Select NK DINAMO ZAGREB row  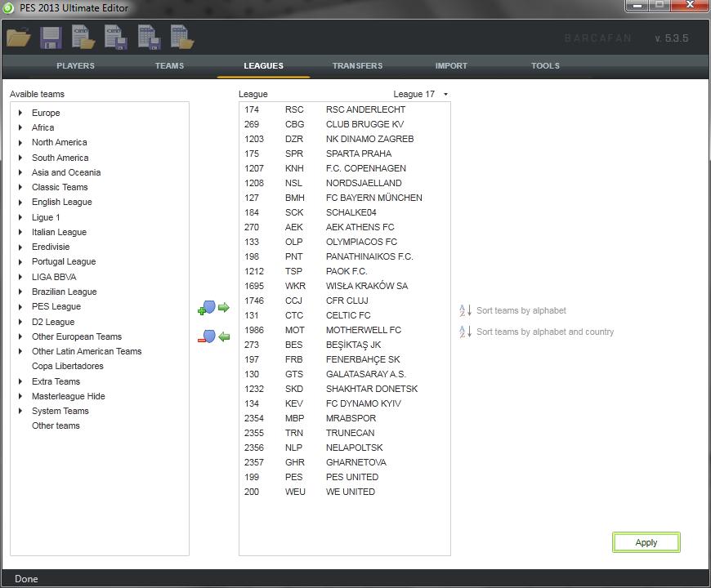(x=345, y=139)
